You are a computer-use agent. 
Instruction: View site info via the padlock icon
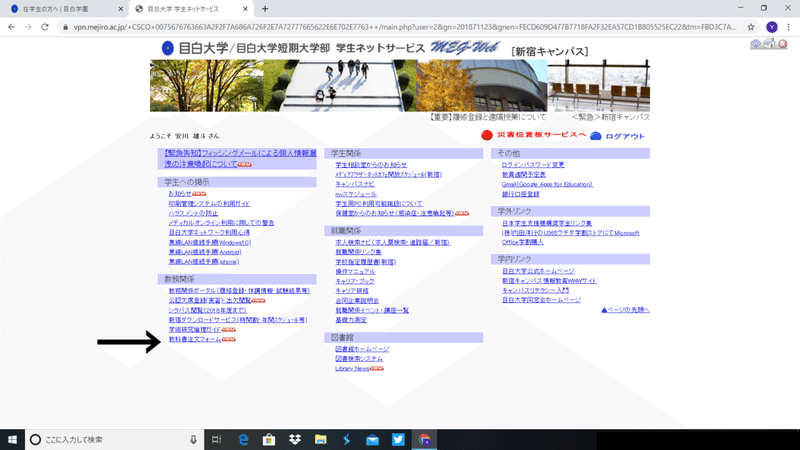pos(65,27)
